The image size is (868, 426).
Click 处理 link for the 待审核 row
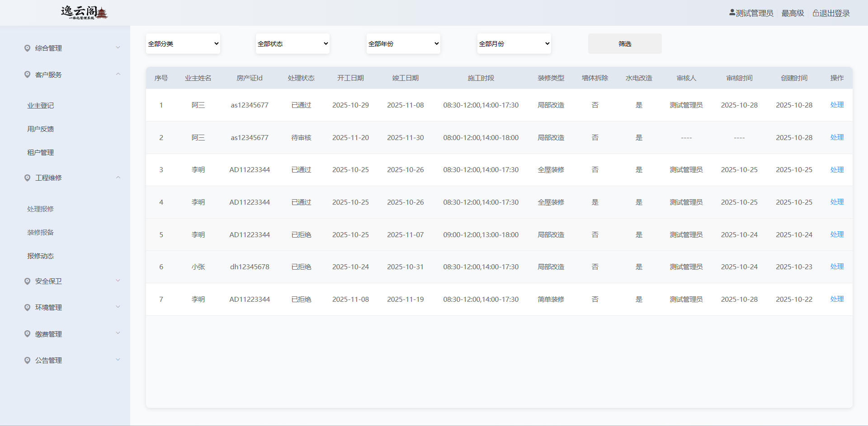pos(837,137)
